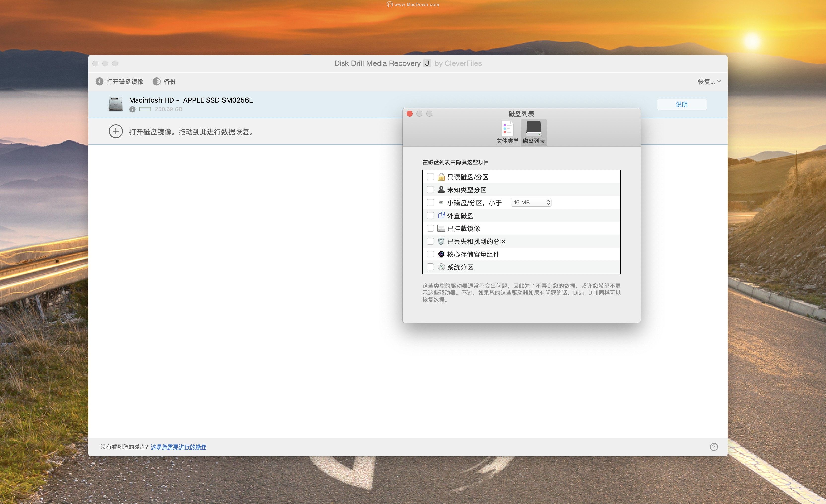The image size is (826, 504).
Task: Click the system partition X icon
Action: pos(441,267)
